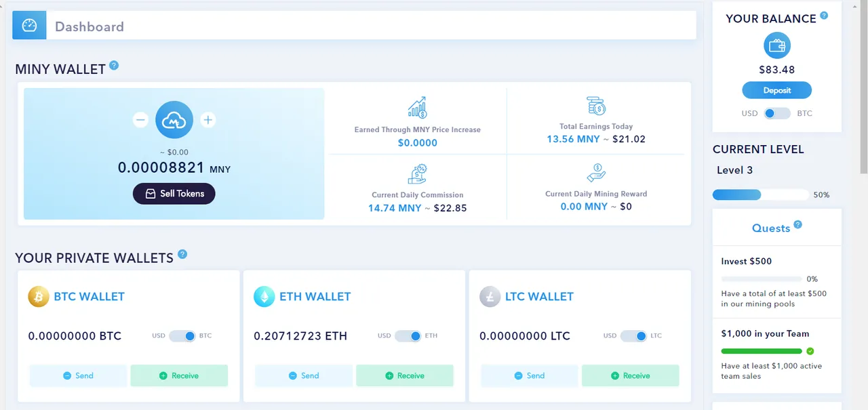Click the MNY cloud token icon
Viewport: 868px width, 410px height.
point(174,120)
